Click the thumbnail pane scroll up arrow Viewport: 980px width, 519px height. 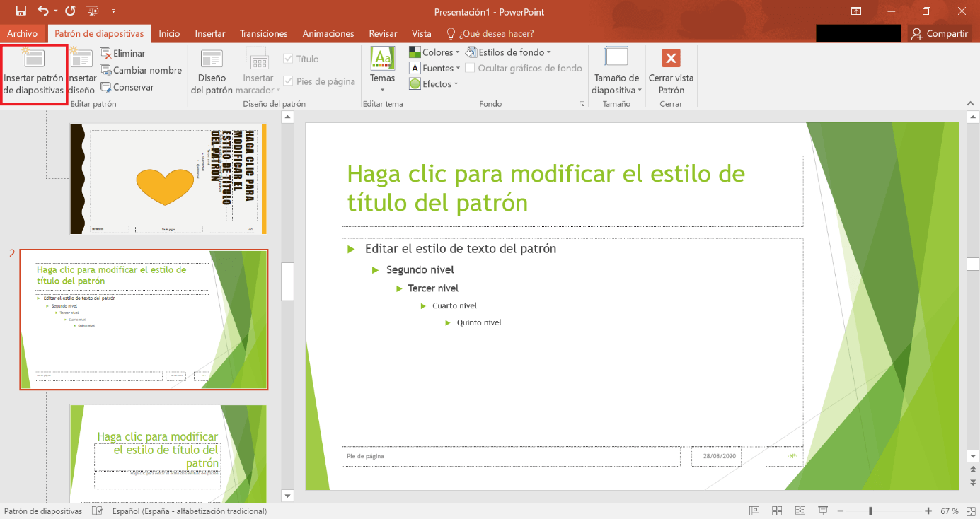(287, 117)
